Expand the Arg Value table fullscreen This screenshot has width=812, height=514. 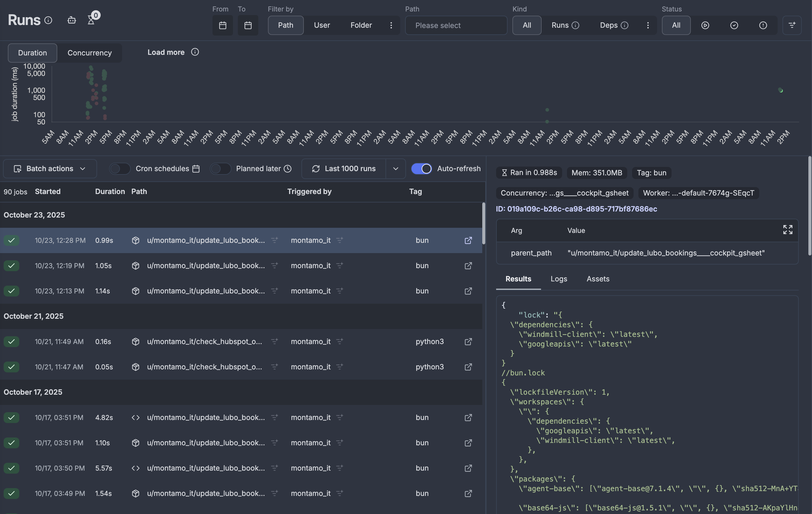788,230
